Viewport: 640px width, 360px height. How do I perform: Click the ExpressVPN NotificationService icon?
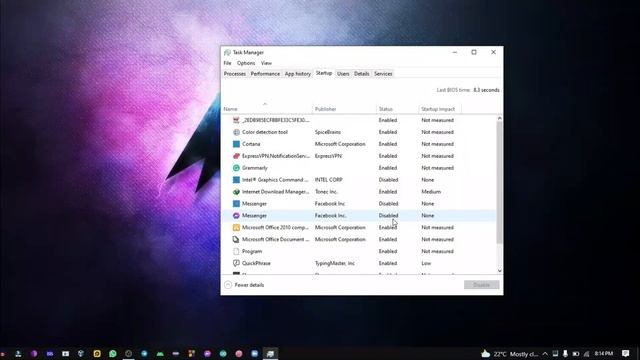click(x=236, y=156)
